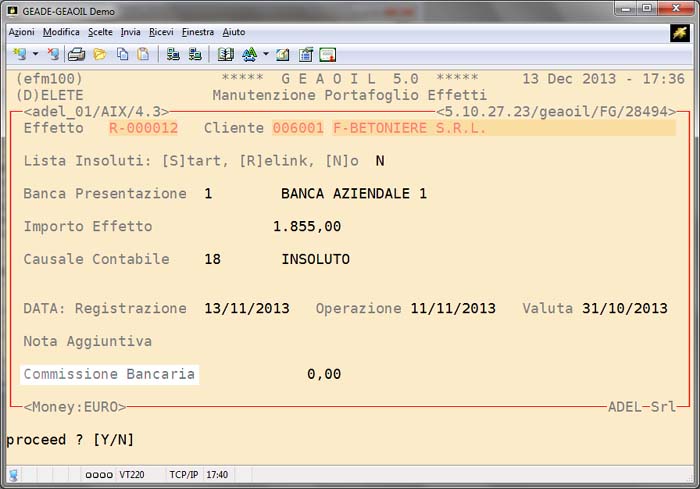Click the red-bordered certificate icon

[x=327, y=54]
